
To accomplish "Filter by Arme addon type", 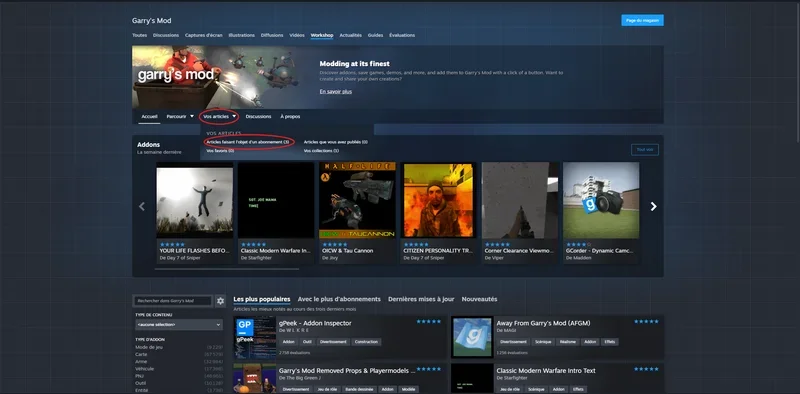I will coord(179,361).
